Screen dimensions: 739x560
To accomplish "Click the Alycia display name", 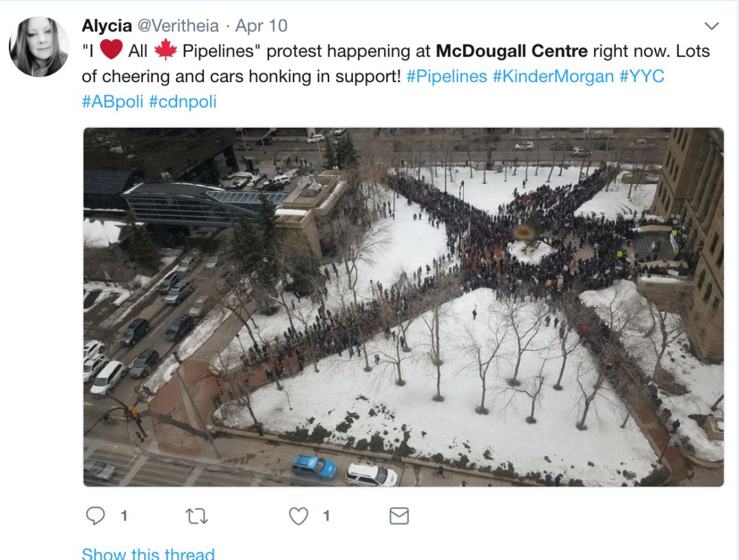I will click(107, 26).
